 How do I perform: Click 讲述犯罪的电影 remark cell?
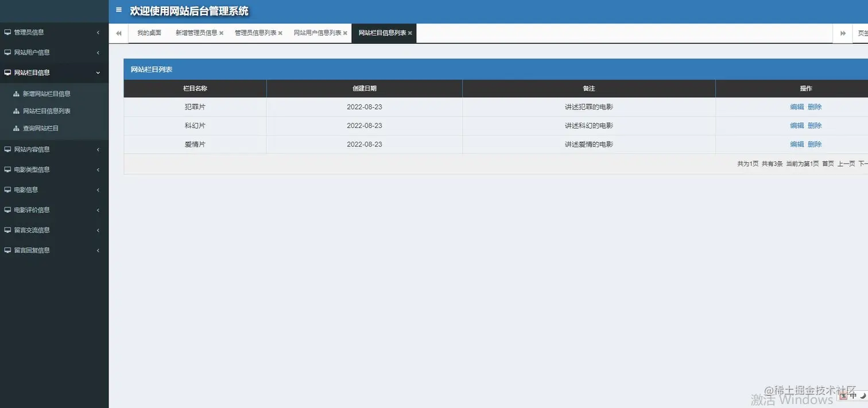tap(589, 107)
